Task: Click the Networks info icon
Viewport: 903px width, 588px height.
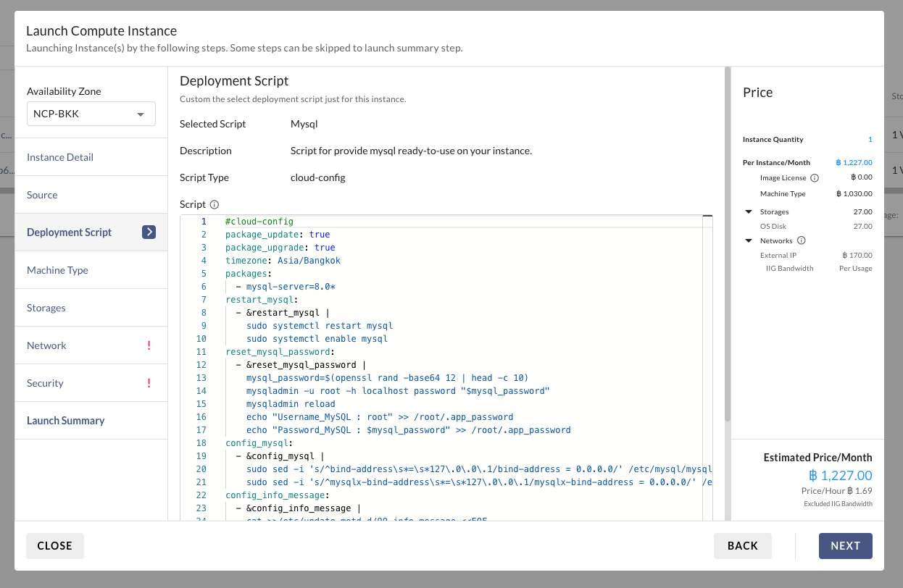Action: (x=802, y=241)
